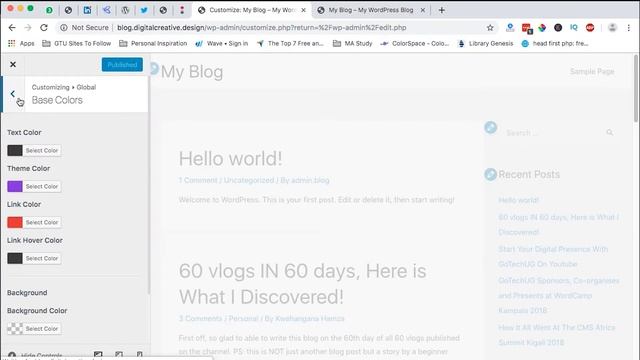
Task: Open The Top 7 Free bookmark
Action: [290, 43]
